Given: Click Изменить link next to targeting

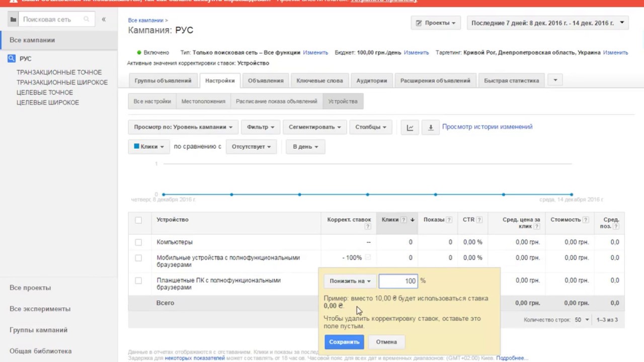Looking at the screenshot, I should point(615,52).
